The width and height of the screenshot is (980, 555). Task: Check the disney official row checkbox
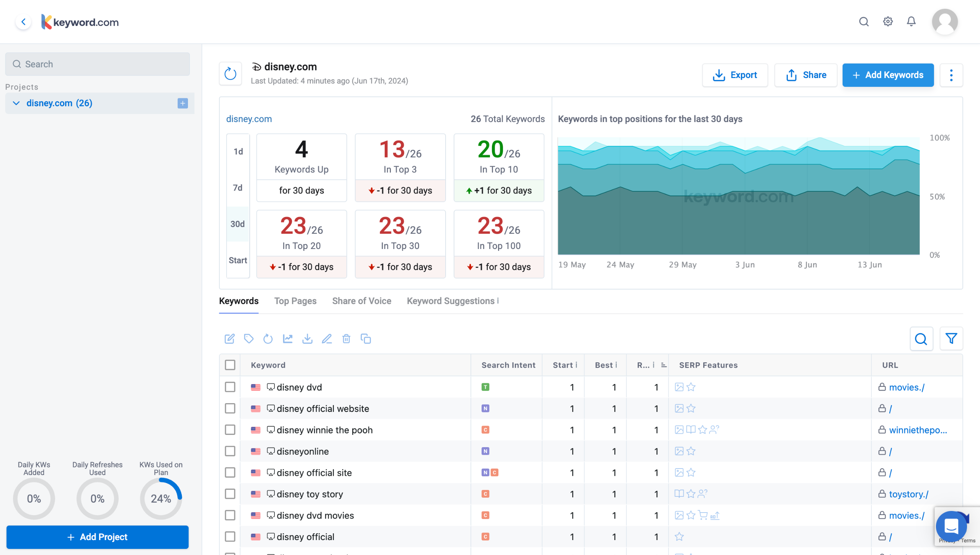[230, 537]
